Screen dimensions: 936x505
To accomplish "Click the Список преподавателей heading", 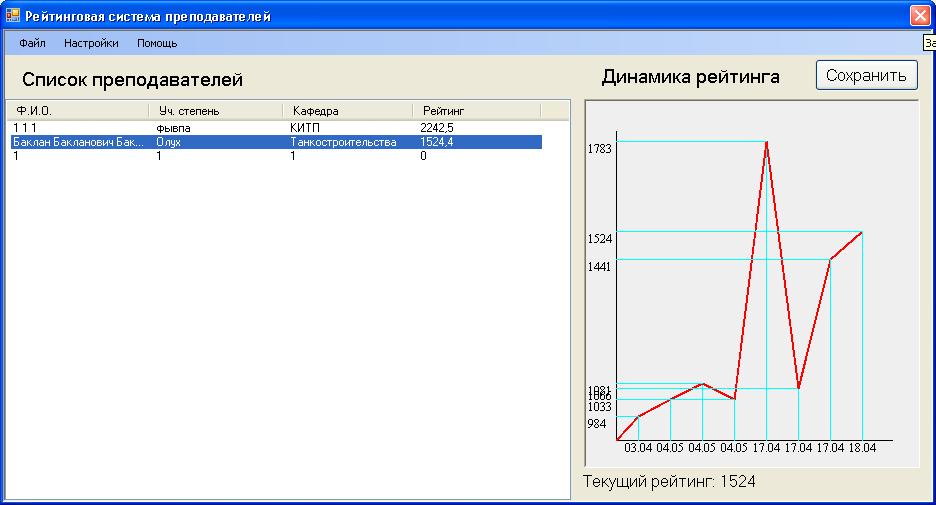I will tap(133, 79).
